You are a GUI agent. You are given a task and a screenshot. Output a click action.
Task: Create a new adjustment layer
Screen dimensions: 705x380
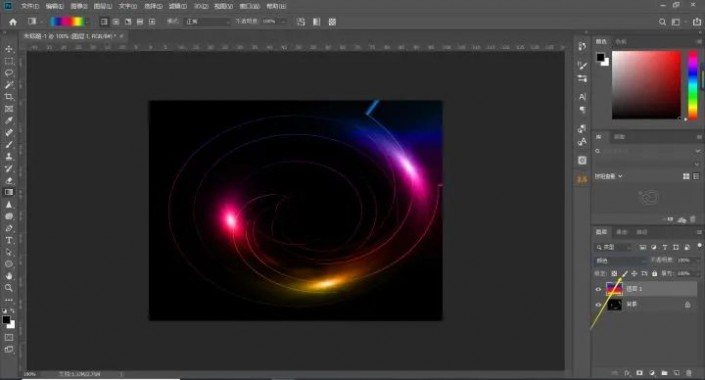[x=652, y=373]
